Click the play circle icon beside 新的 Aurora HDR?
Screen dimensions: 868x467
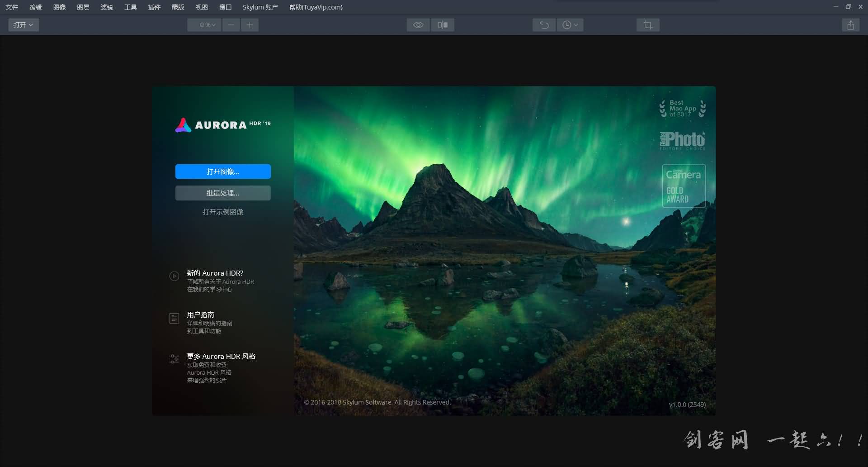tap(174, 276)
